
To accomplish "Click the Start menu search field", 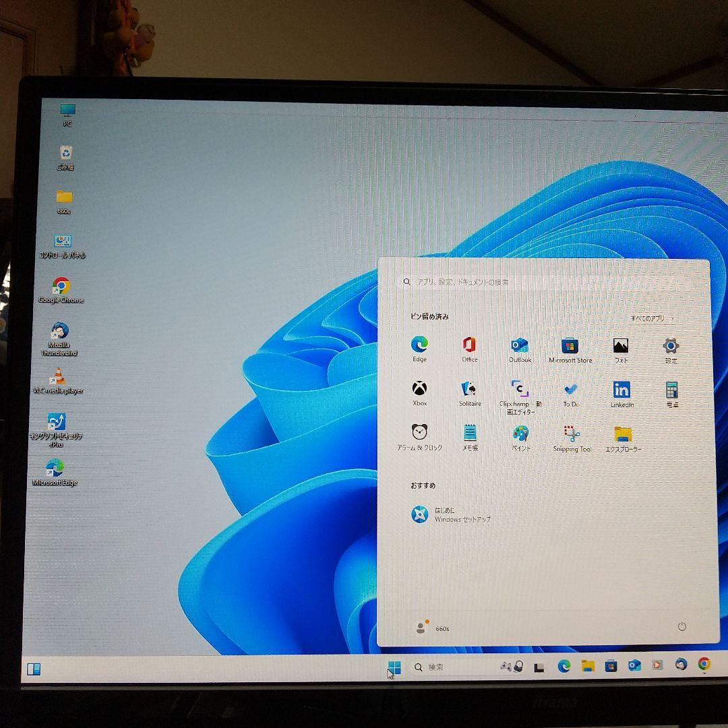I will pyautogui.click(x=539, y=282).
